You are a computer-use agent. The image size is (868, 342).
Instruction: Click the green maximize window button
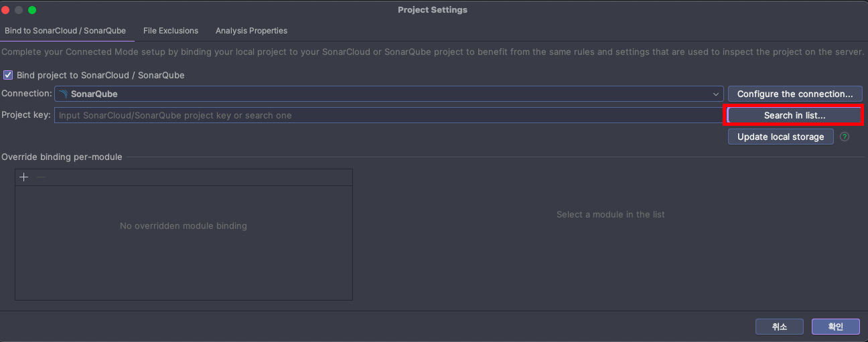pyautogui.click(x=32, y=10)
